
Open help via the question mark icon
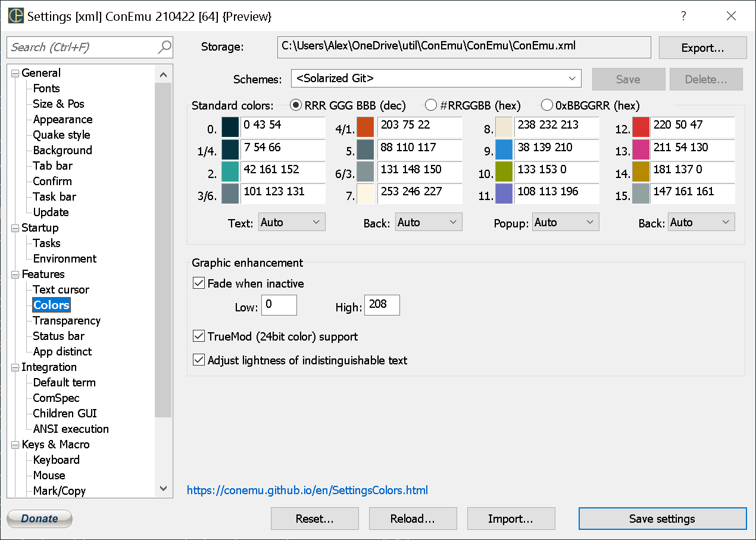tap(683, 16)
